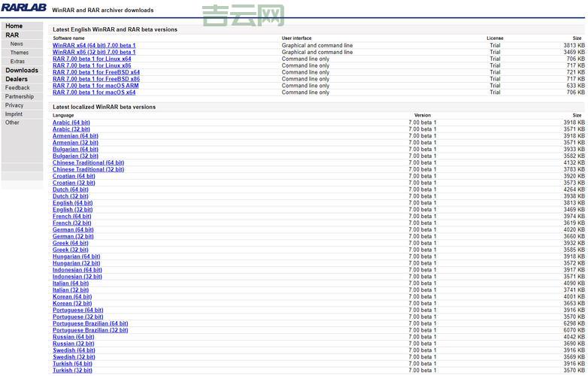The height and width of the screenshot is (376, 588).
Task: Go to the Dealers page
Action: pyautogui.click(x=17, y=79)
